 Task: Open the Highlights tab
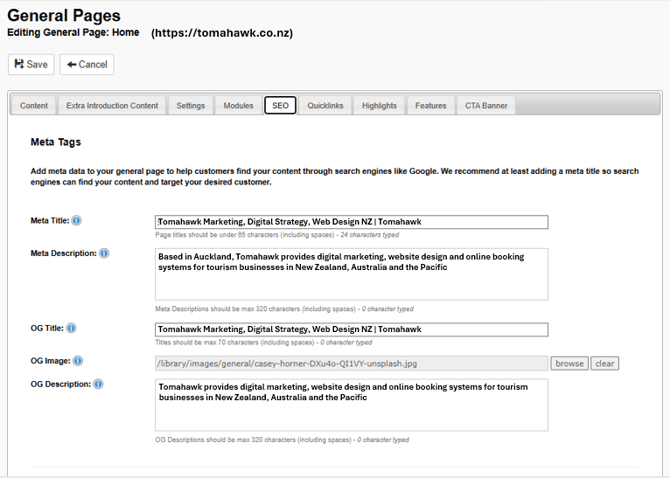[x=379, y=105]
